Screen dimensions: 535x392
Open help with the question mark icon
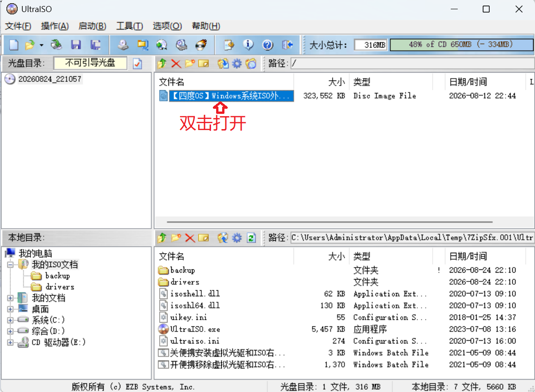[267, 45]
